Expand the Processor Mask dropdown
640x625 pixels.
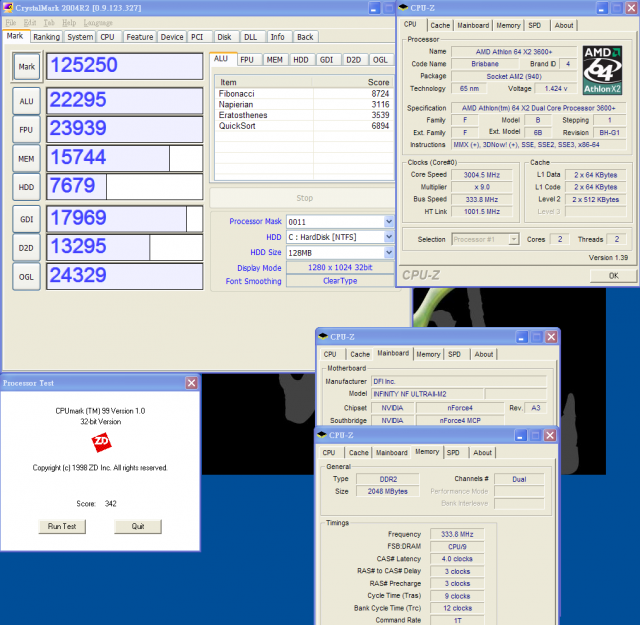coord(389,221)
